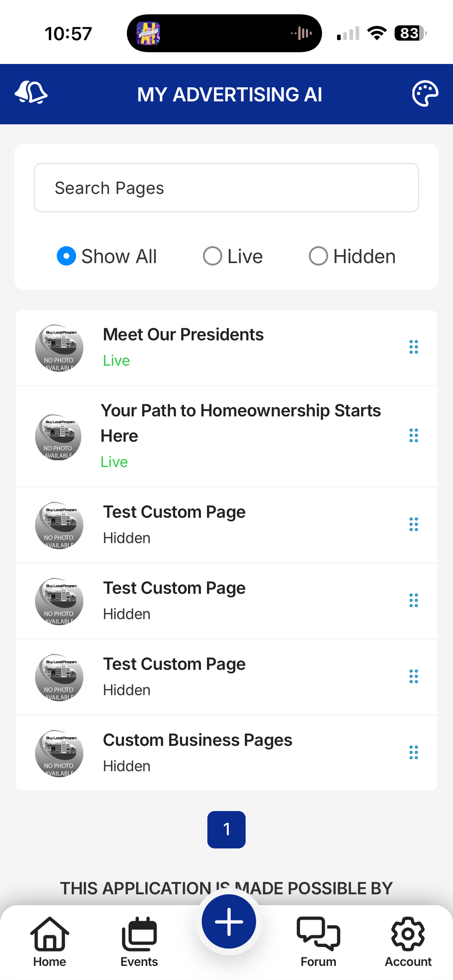Open the Forum chat icon

coord(318,941)
